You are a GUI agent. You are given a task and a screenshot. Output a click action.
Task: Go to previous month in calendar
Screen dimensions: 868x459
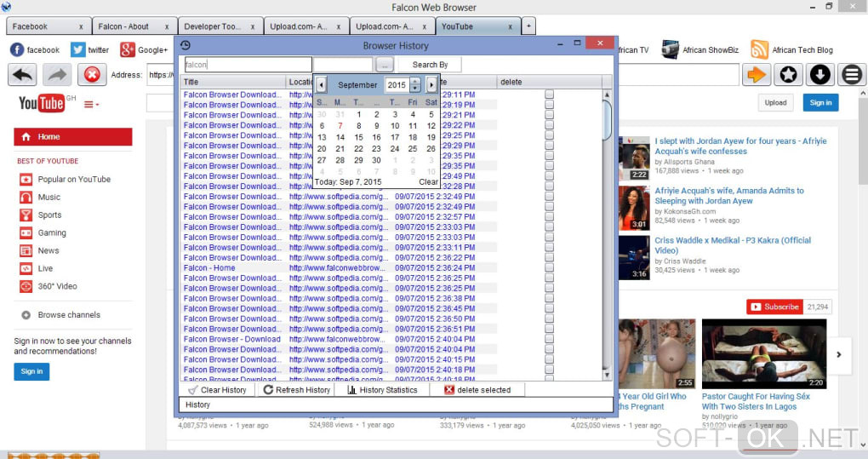coord(321,84)
